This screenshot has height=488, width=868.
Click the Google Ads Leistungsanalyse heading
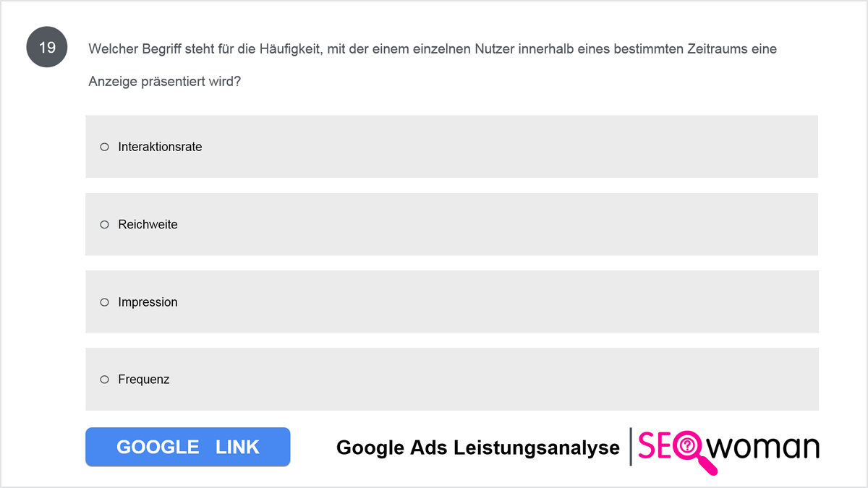478,448
